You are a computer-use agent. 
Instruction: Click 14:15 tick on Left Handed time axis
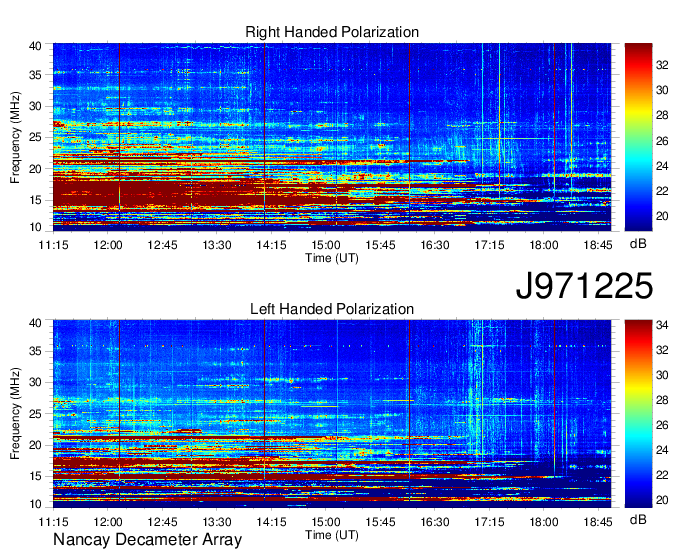coord(271,522)
